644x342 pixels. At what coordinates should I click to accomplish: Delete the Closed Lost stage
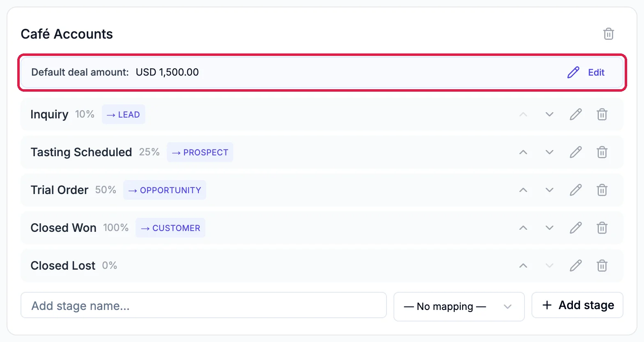602,266
